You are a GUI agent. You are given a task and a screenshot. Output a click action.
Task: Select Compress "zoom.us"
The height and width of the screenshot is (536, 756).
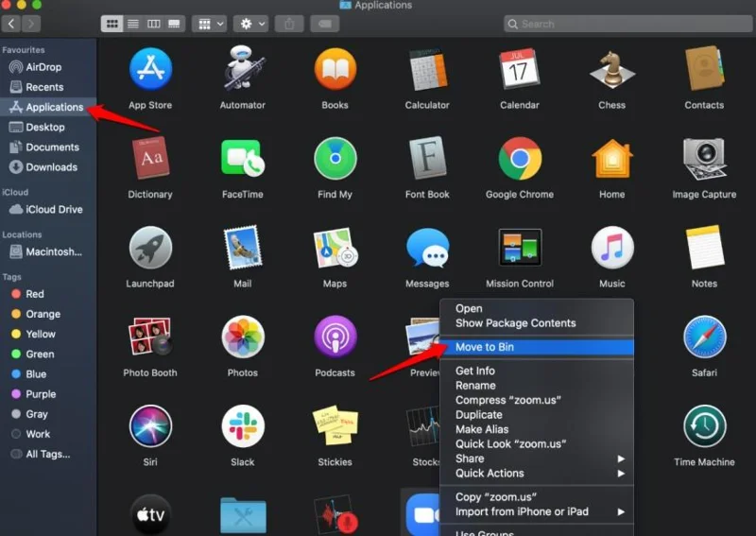coord(537,400)
